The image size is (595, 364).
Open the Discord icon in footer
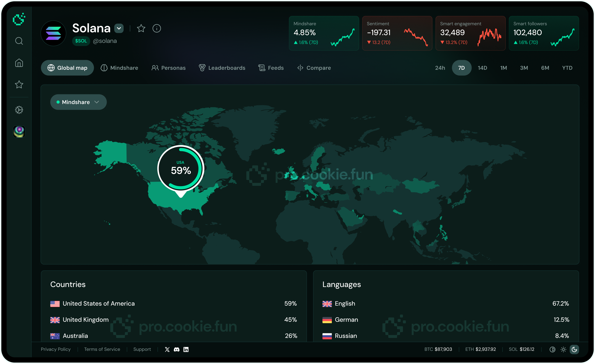(177, 349)
